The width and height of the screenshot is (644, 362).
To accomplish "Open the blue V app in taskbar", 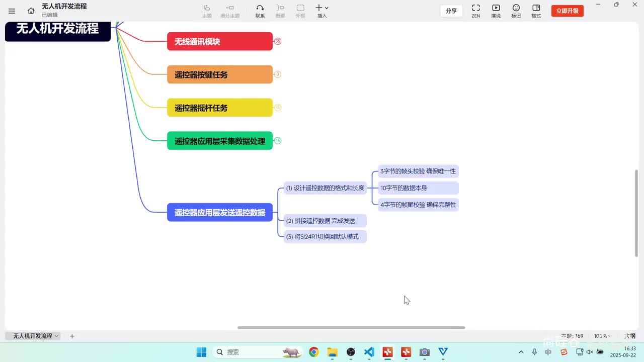I will 443,352.
